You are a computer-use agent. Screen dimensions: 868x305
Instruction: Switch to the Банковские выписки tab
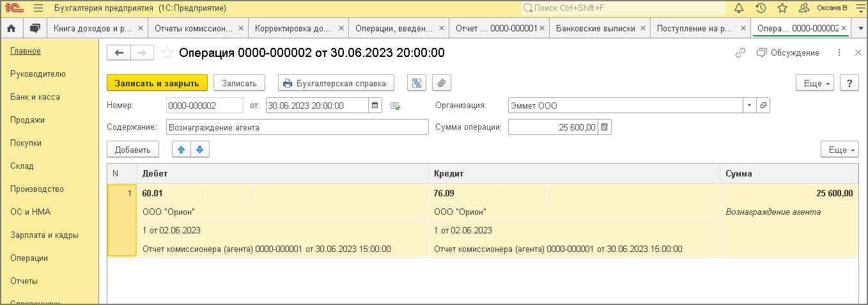point(595,29)
